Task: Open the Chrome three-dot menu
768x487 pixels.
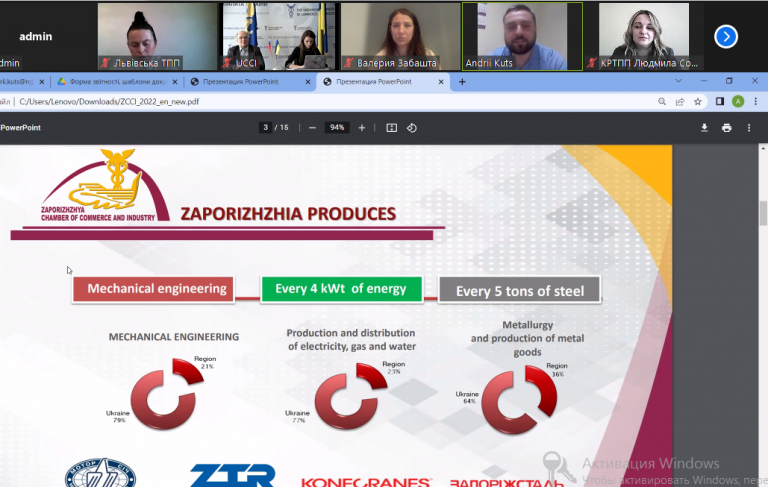Action: click(755, 101)
